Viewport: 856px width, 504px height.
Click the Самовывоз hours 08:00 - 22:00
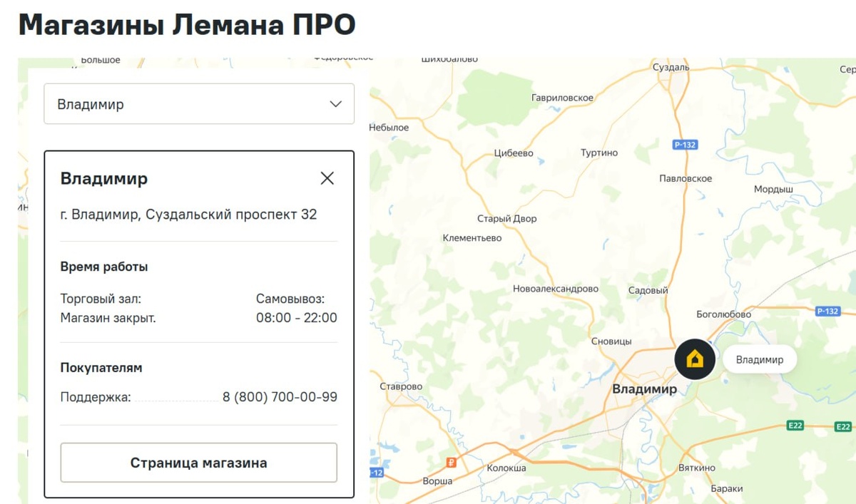[297, 318]
